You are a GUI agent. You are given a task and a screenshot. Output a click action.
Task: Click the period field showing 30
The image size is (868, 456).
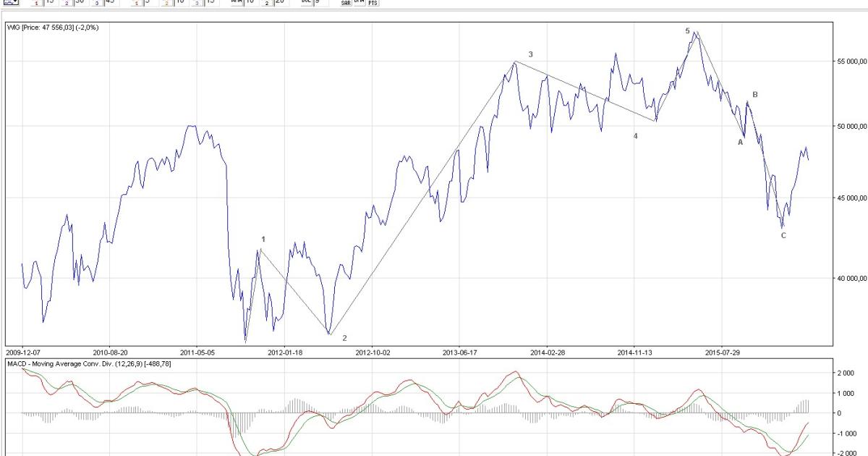click(80, 2)
